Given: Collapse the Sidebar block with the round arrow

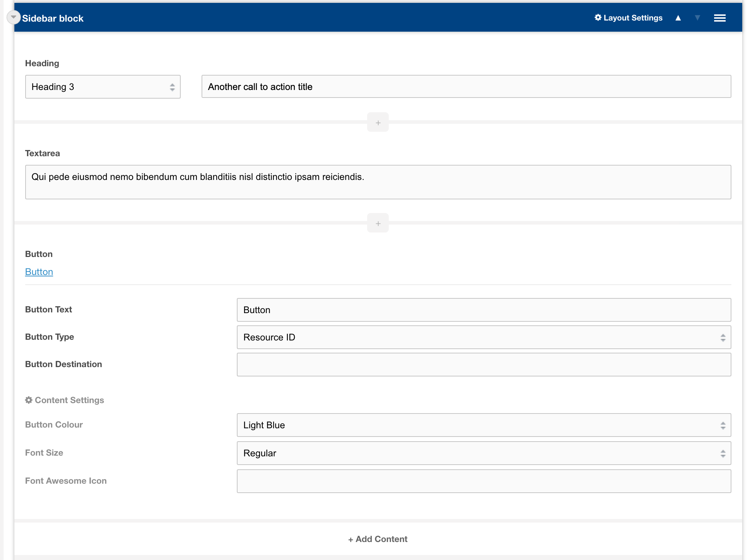Looking at the screenshot, I should 13,17.
